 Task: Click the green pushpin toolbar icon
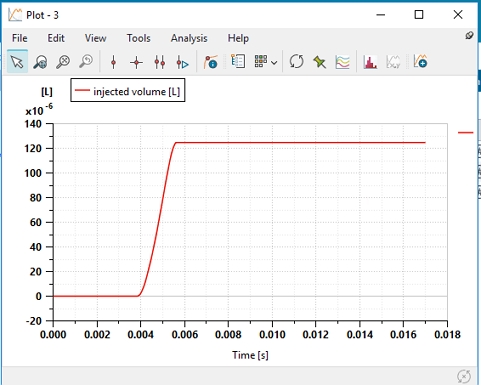pos(319,62)
